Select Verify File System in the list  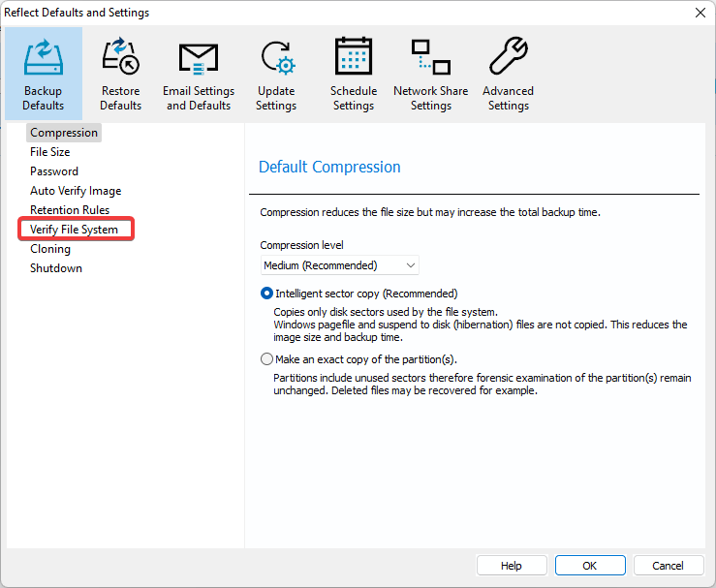(x=74, y=230)
